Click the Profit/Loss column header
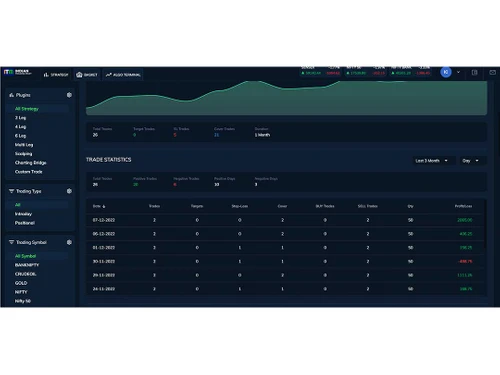Screen dimensions: 500x375 point(463,206)
